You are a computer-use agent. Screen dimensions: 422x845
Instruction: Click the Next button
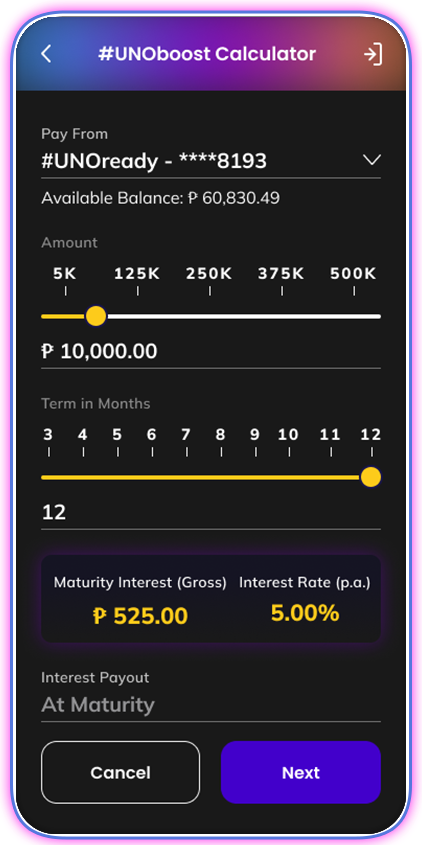point(301,772)
